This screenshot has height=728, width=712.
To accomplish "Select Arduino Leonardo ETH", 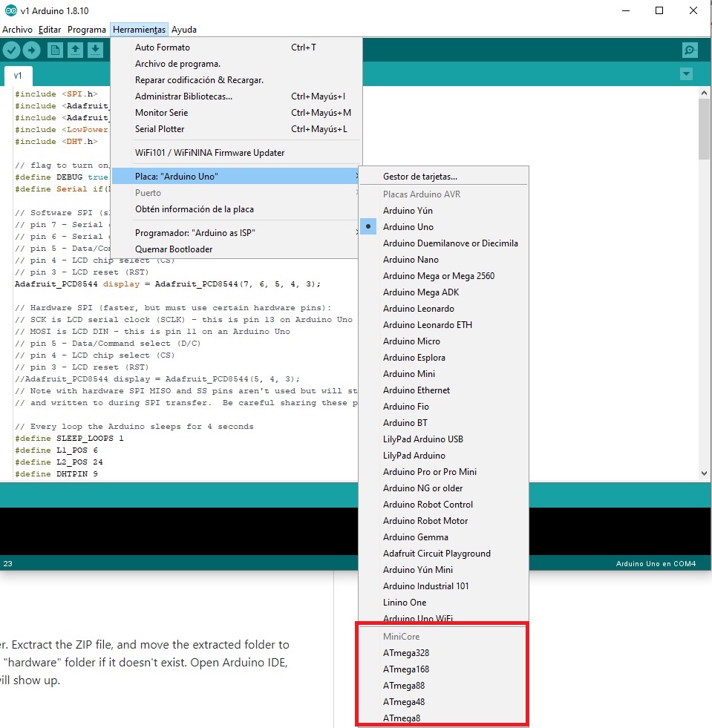I will [444, 324].
